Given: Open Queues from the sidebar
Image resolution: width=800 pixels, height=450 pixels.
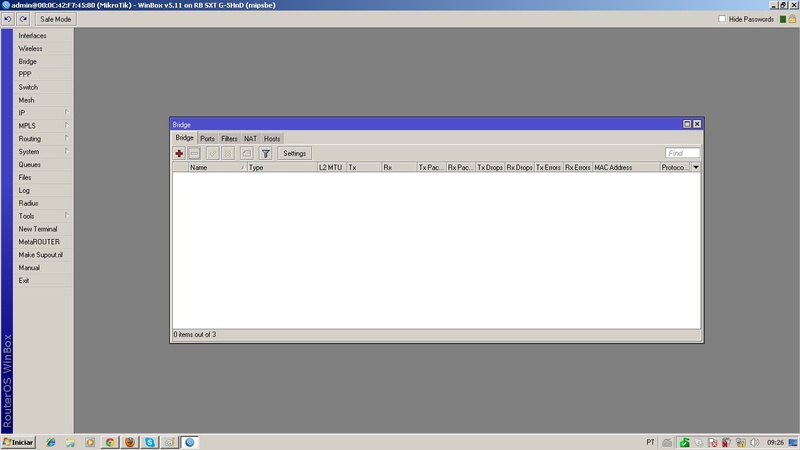Looking at the screenshot, I should (x=43, y=164).
